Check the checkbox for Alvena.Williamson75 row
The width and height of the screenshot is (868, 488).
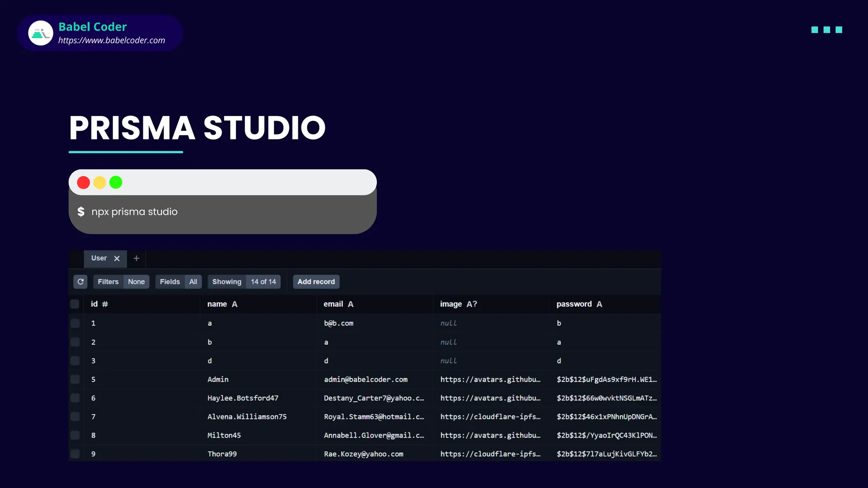coord(75,416)
